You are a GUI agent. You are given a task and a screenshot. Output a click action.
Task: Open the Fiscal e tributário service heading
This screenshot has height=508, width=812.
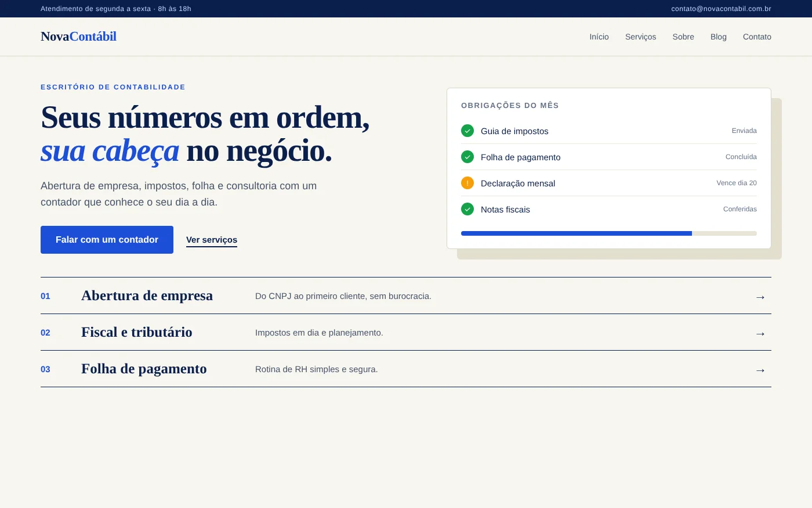(137, 332)
